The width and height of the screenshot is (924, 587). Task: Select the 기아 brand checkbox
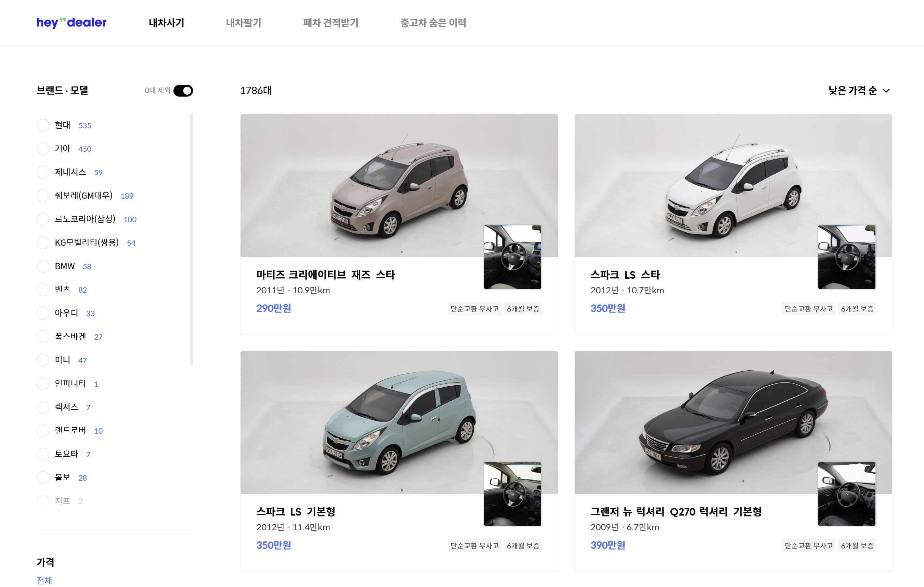coord(43,148)
